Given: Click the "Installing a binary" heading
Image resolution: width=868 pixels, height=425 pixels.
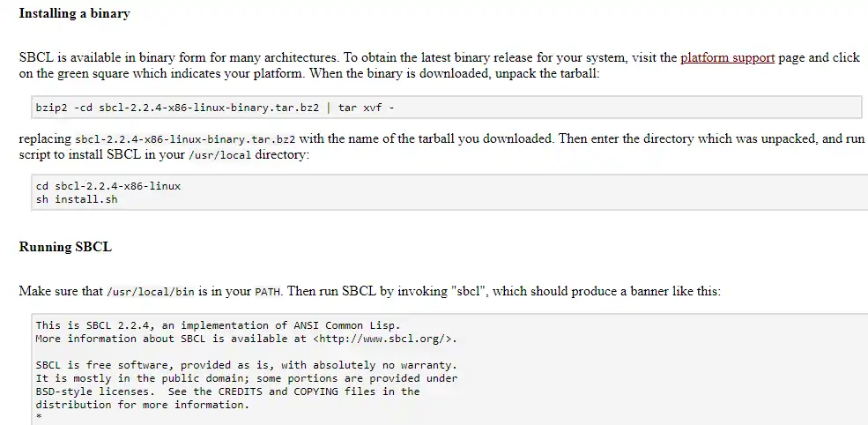Looking at the screenshot, I should 74,14.
